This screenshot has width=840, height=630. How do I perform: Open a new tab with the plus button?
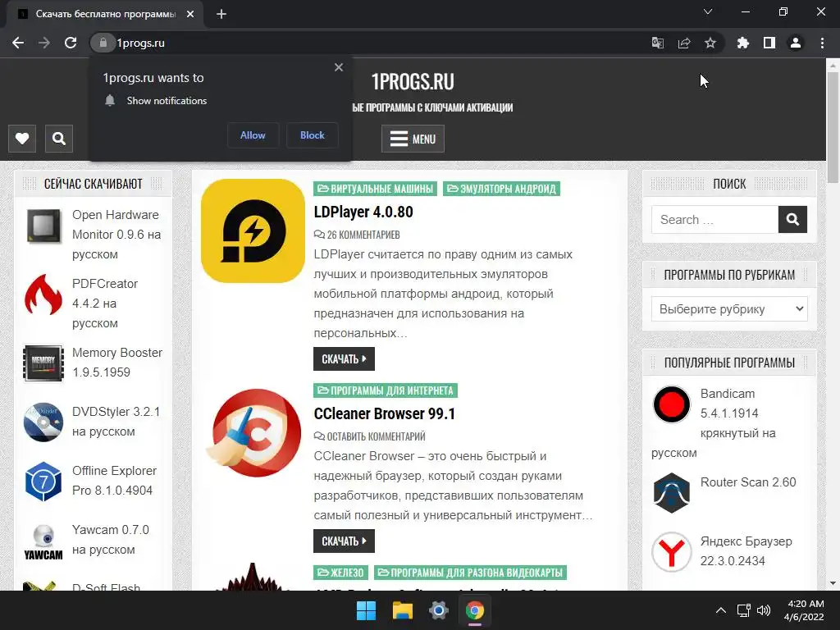(221, 14)
